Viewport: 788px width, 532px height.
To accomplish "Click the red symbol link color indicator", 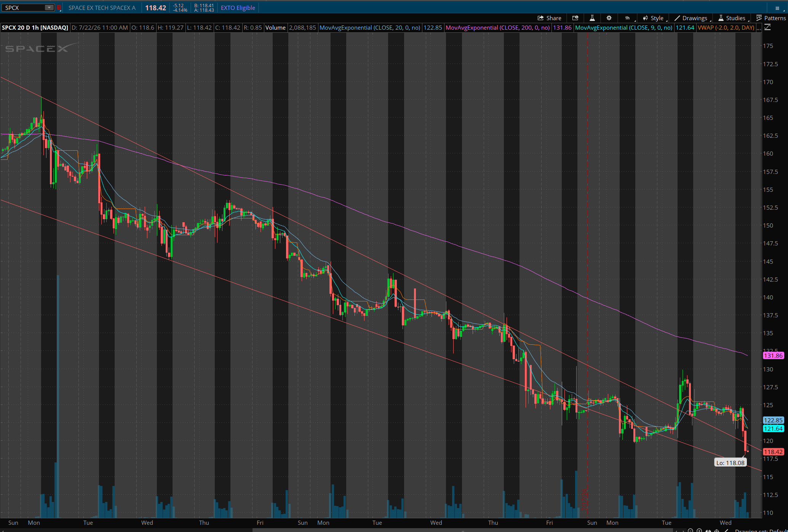I will point(59,8).
